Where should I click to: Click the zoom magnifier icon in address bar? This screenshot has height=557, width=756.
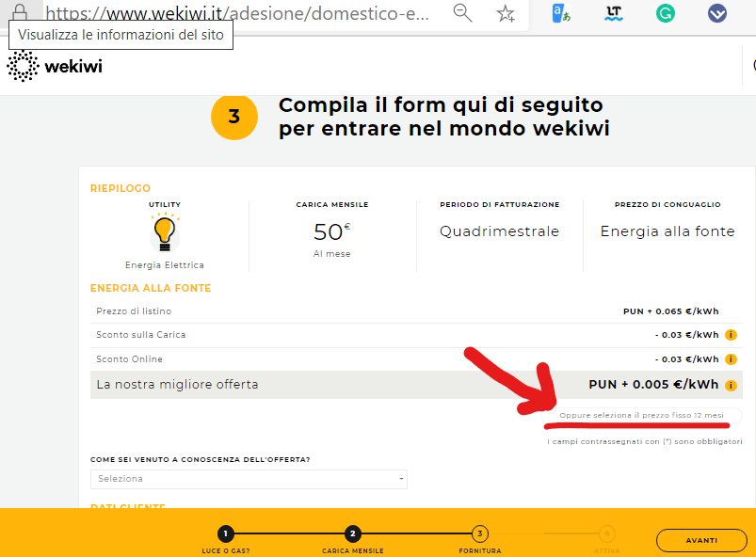[x=462, y=13]
